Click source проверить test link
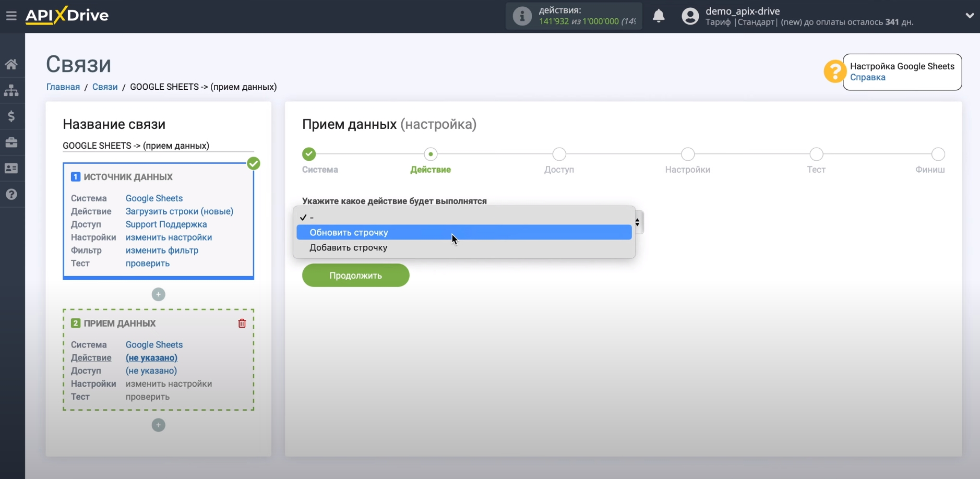Screen dimensions: 980x479 (x=148, y=264)
